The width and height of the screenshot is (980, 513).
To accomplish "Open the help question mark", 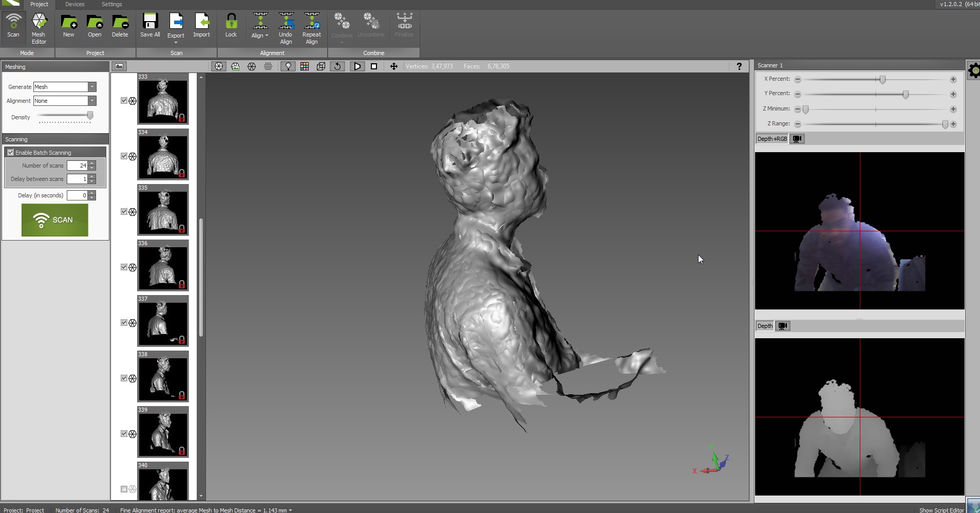I will coord(739,66).
